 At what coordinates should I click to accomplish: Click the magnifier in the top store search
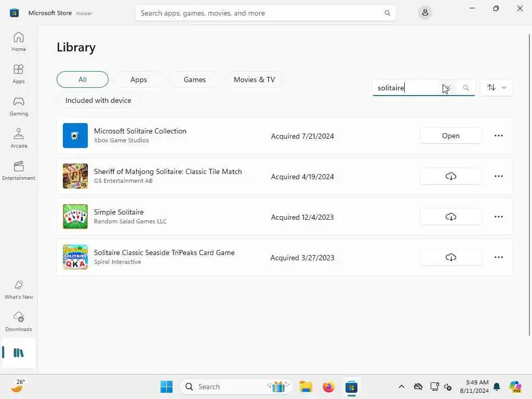pos(387,13)
